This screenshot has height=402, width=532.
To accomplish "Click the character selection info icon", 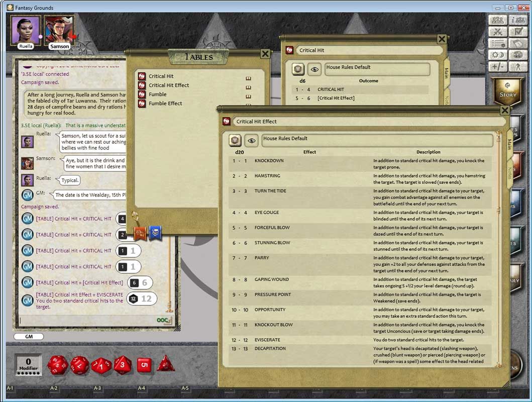I will tap(518, 20).
